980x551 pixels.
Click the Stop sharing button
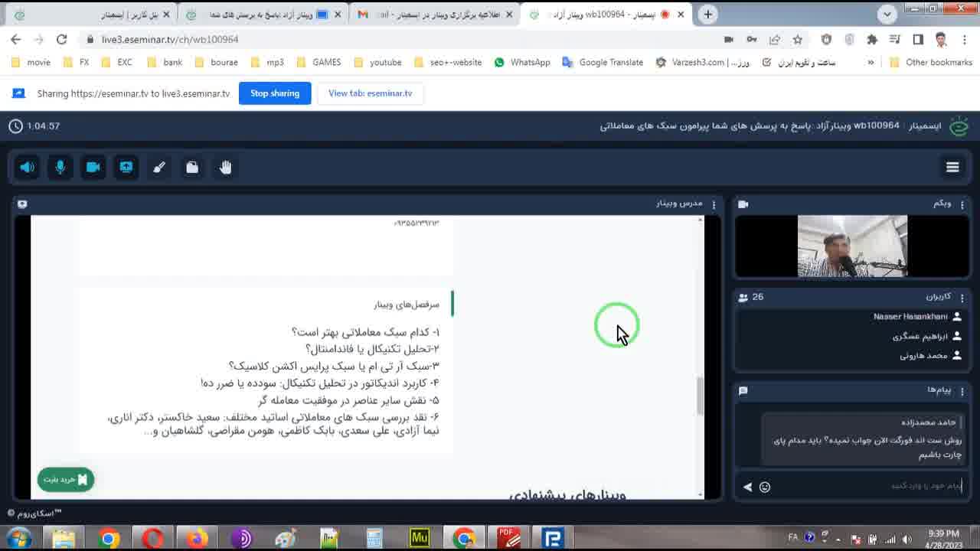pyautogui.click(x=274, y=93)
